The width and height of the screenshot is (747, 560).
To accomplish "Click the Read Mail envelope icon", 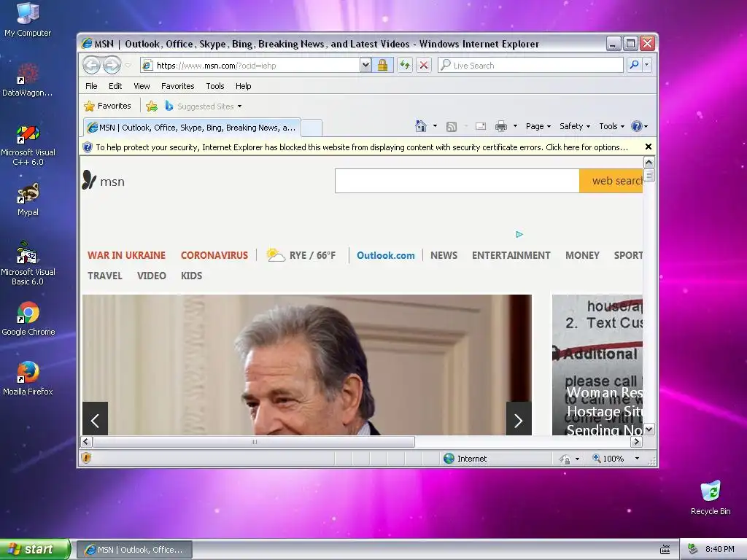I will click(481, 126).
